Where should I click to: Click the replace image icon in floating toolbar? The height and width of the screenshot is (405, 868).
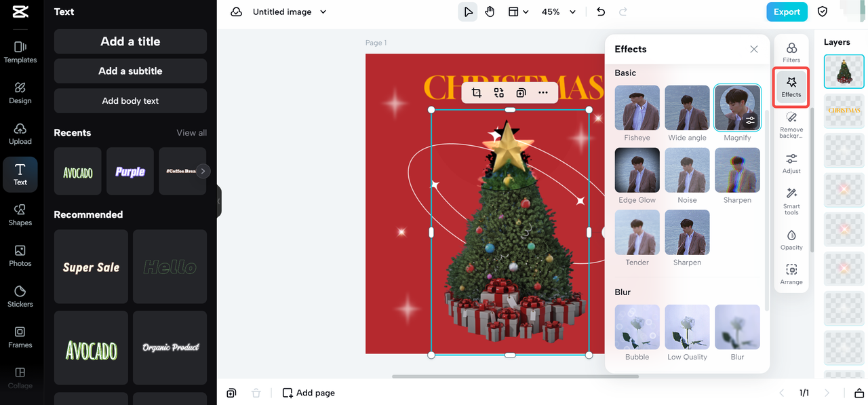498,93
